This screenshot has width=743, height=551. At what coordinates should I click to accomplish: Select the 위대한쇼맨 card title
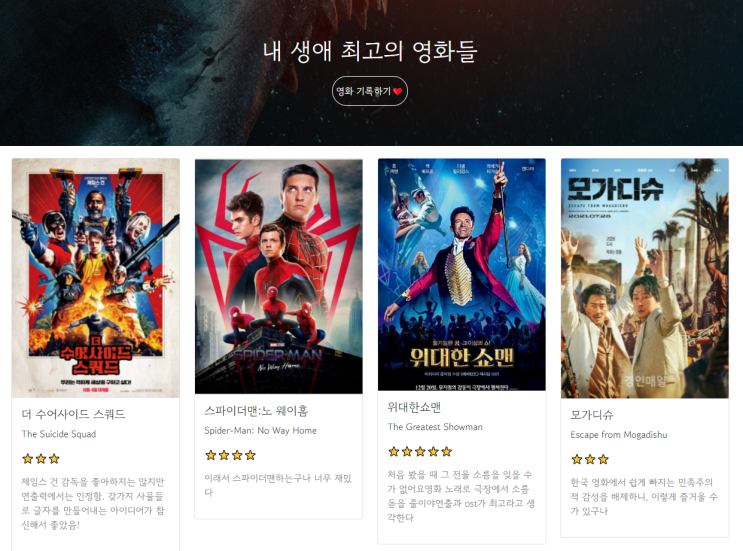(x=414, y=407)
